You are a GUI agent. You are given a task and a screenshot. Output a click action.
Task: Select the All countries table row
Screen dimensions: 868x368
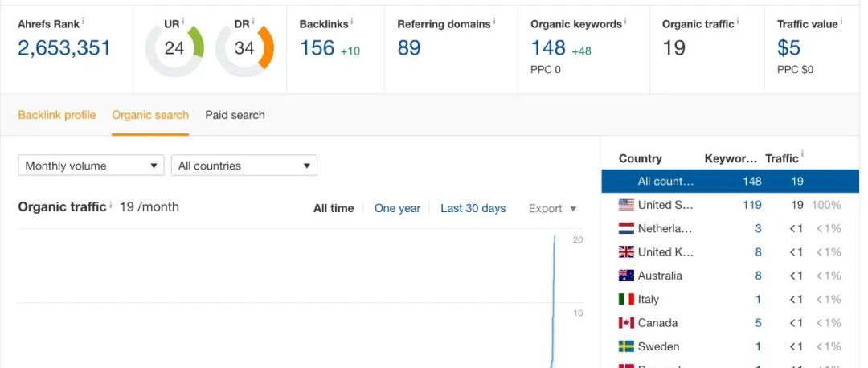point(730,181)
